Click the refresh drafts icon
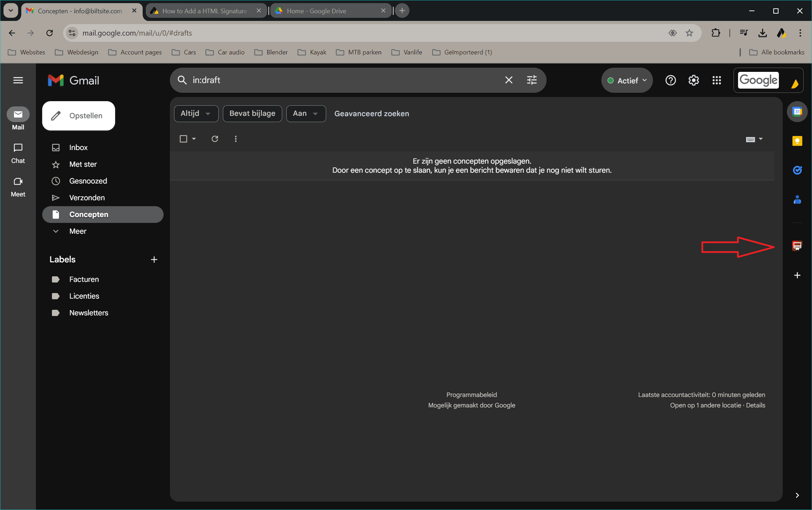Screen dimensions: 812x510 tap(215, 139)
